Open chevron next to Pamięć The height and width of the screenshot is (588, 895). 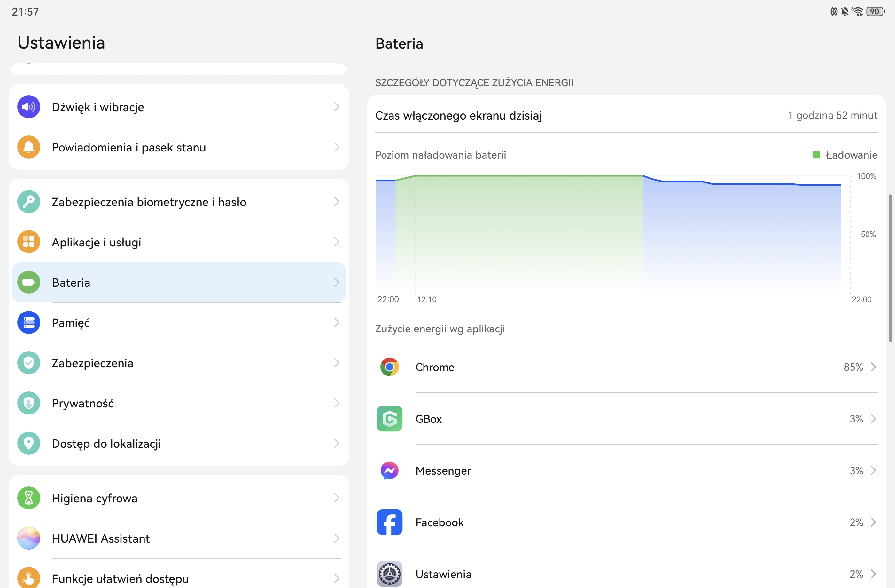337,322
